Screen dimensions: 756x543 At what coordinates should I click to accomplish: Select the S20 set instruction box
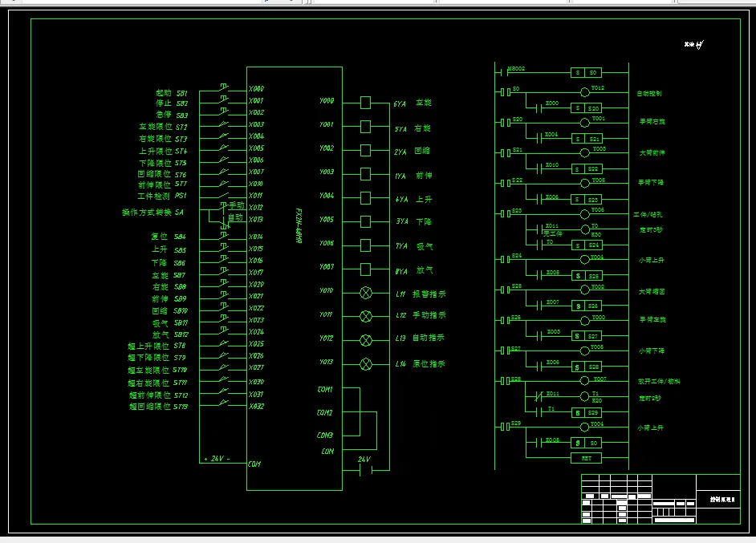[586, 108]
